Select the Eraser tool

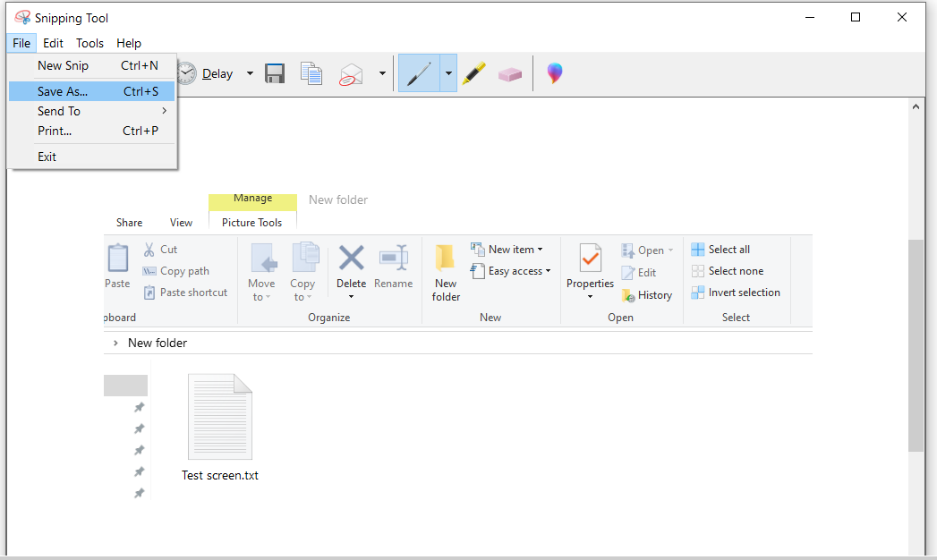click(x=509, y=74)
